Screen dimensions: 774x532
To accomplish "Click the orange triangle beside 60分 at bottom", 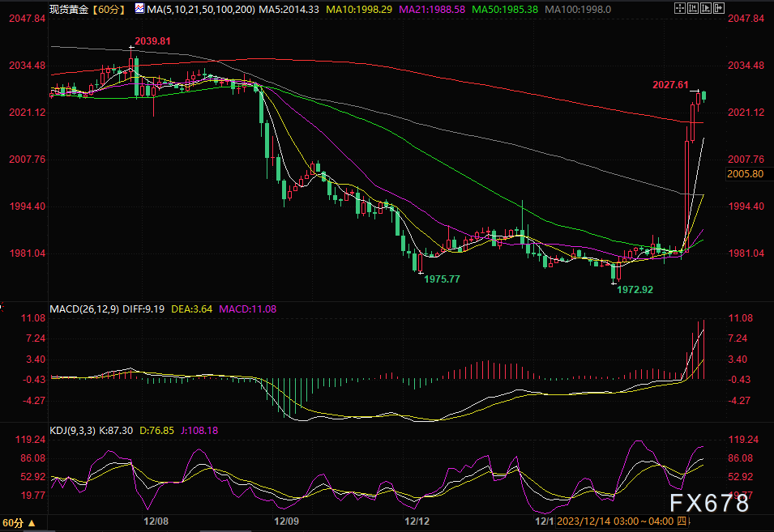I will [x=31, y=523].
